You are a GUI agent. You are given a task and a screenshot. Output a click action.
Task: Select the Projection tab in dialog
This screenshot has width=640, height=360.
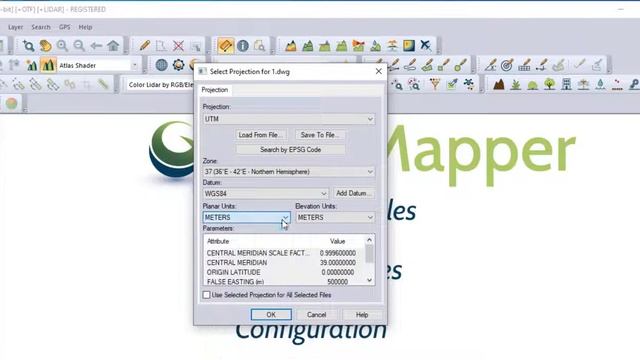pyautogui.click(x=215, y=90)
